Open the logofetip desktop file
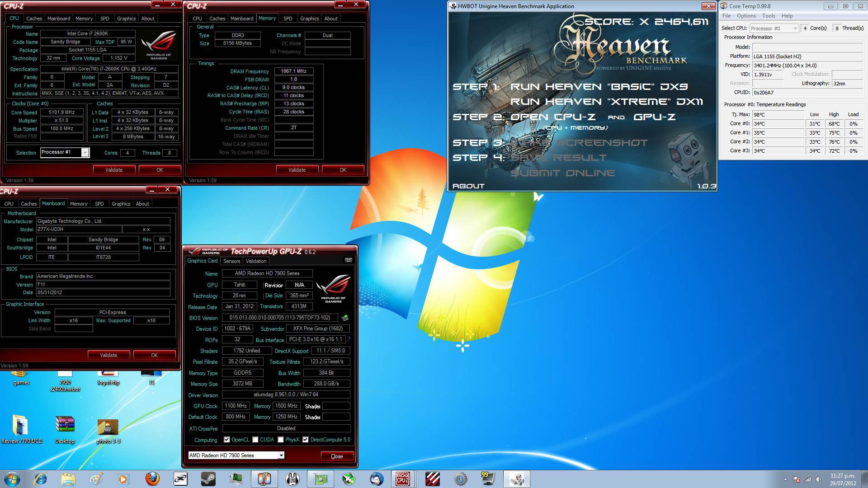The width and height of the screenshot is (868, 488). [108, 378]
